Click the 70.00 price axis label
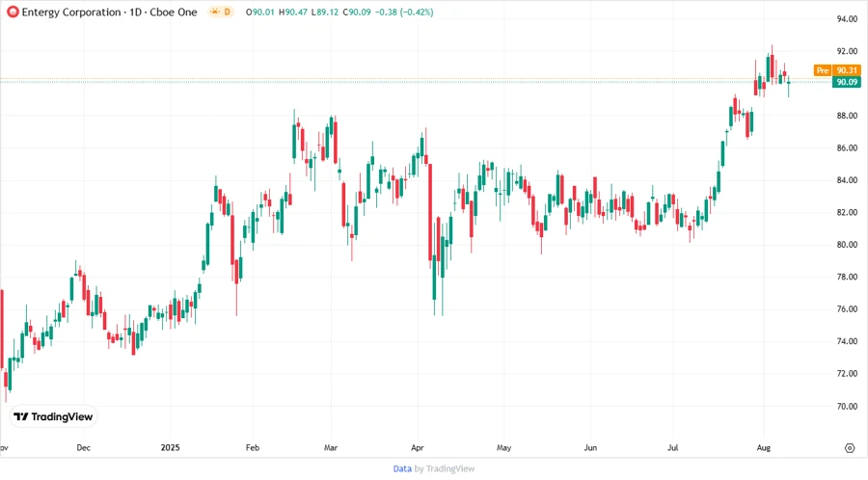 847,406
